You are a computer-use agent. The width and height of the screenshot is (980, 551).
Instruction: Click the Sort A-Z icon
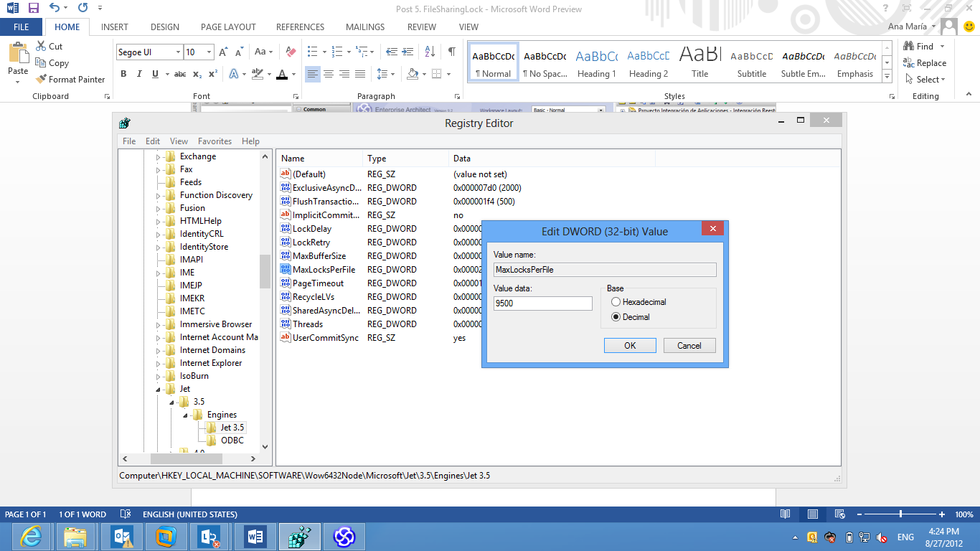pyautogui.click(x=430, y=52)
